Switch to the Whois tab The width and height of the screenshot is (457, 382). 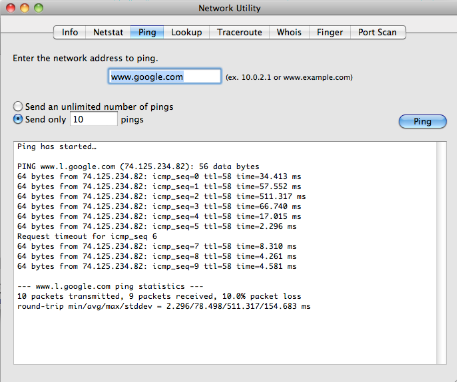pos(289,32)
